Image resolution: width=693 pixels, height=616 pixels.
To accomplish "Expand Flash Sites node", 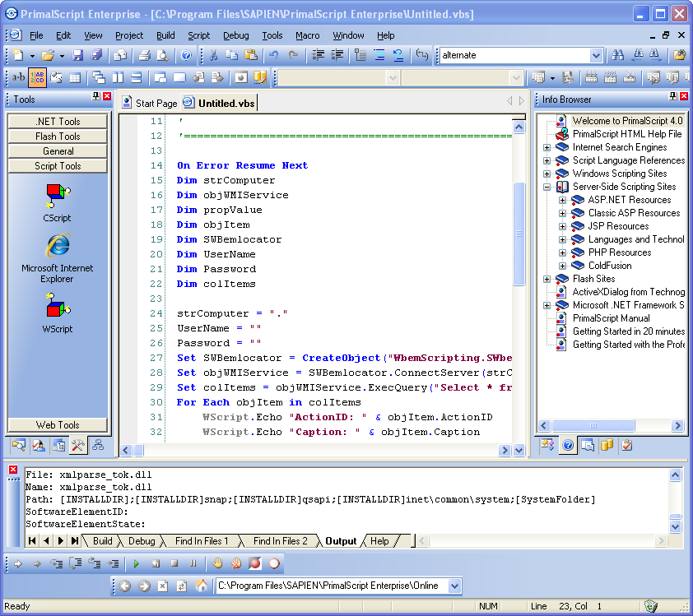I will (546, 279).
